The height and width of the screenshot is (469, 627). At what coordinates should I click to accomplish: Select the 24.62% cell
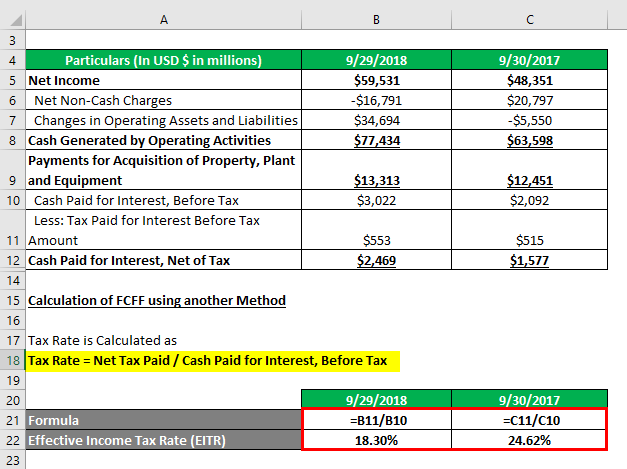tap(529, 440)
